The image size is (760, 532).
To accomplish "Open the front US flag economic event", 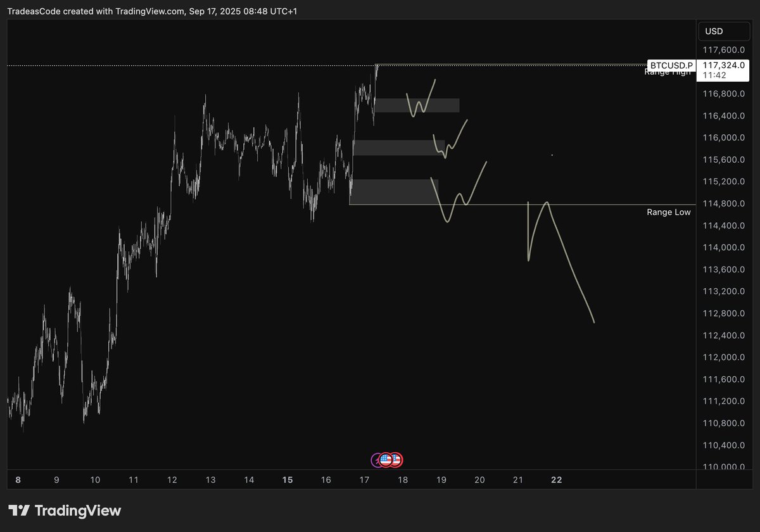I will (386, 460).
